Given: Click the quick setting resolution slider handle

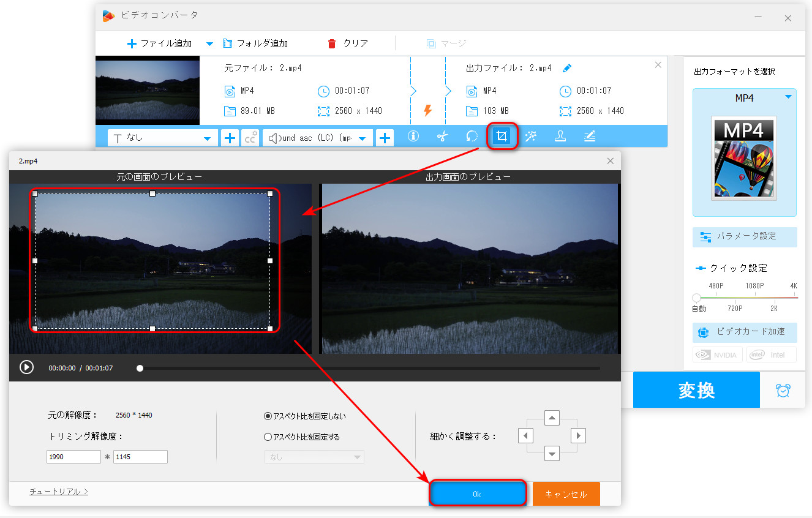Looking at the screenshot, I should click(x=696, y=298).
